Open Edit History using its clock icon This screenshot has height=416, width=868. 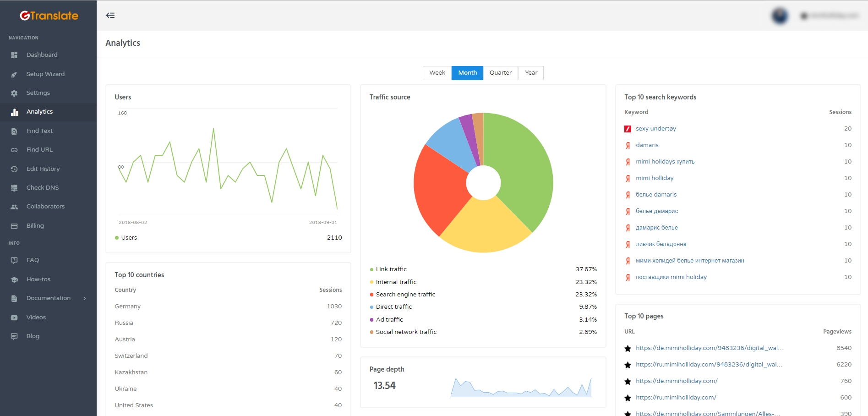click(x=14, y=169)
